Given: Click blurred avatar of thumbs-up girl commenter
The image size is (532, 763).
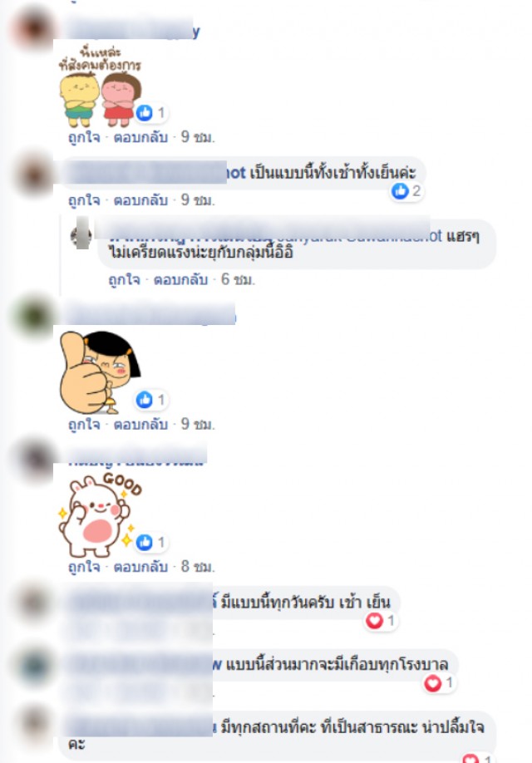Looking at the screenshot, I should coord(34,315).
